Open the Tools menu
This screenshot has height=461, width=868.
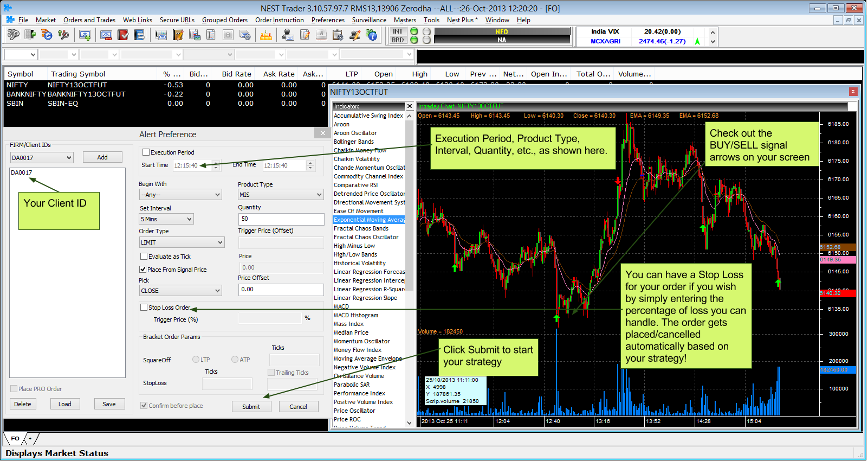431,20
